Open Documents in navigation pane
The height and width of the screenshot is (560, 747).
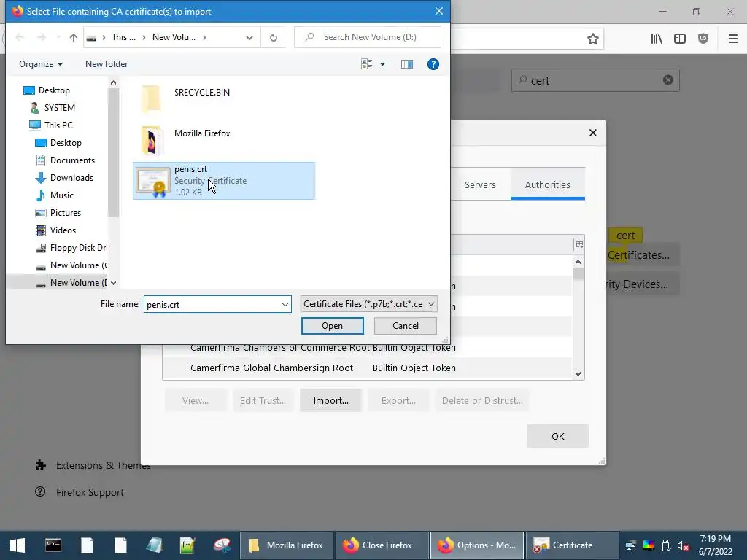tap(65, 160)
